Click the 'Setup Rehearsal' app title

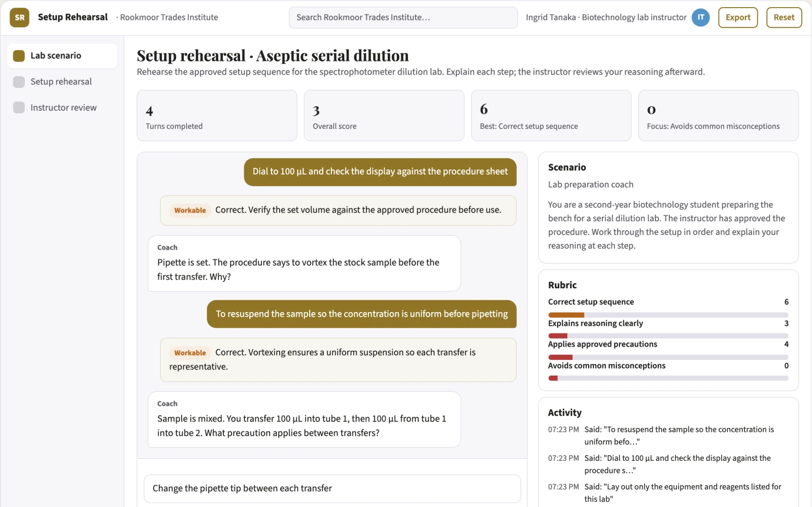click(73, 17)
